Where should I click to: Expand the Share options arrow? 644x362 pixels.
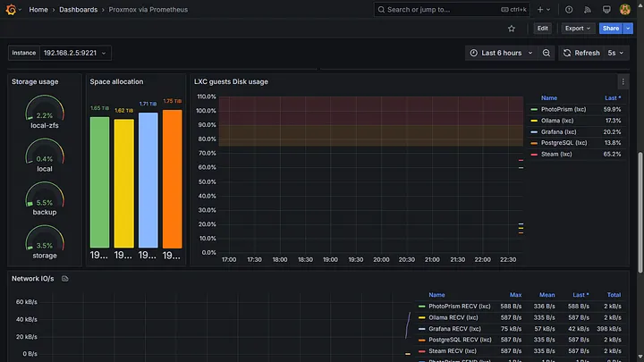pyautogui.click(x=628, y=29)
